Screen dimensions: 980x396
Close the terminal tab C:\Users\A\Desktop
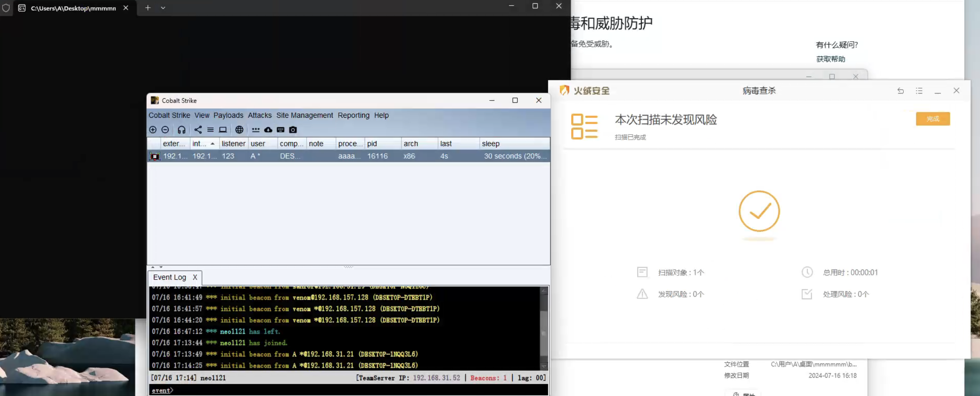[126, 8]
